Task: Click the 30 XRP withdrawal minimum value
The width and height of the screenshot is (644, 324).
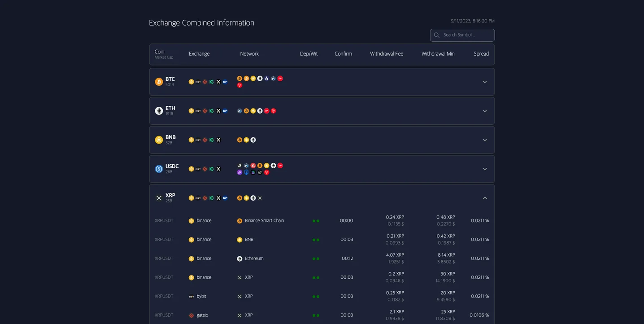Action: tap(448, 274)
